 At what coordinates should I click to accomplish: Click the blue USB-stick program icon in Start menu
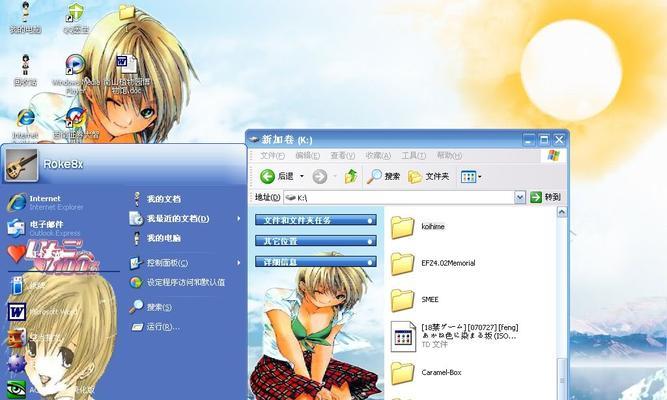17,285
